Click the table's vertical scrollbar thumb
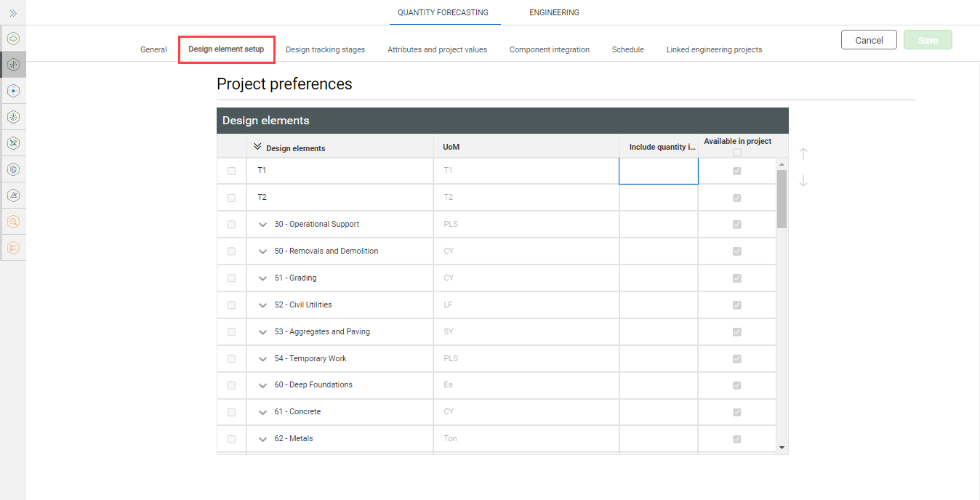Viewport: 980px width, 500px height. pos(782,199)
